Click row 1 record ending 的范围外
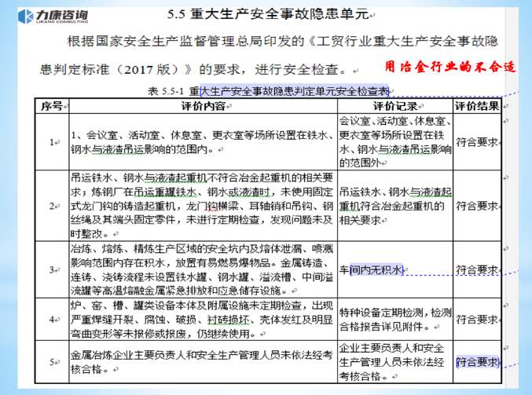 (395, 142)
